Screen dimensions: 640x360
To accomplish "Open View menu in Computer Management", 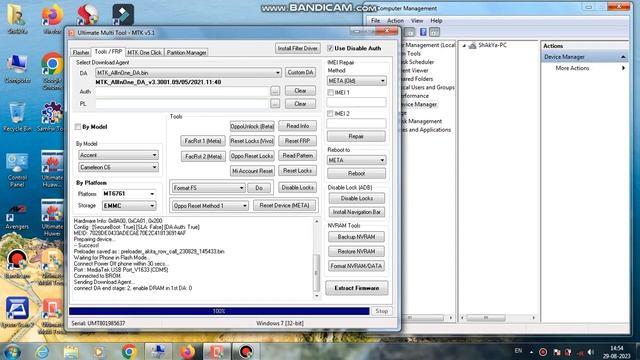I will point(417,20).
